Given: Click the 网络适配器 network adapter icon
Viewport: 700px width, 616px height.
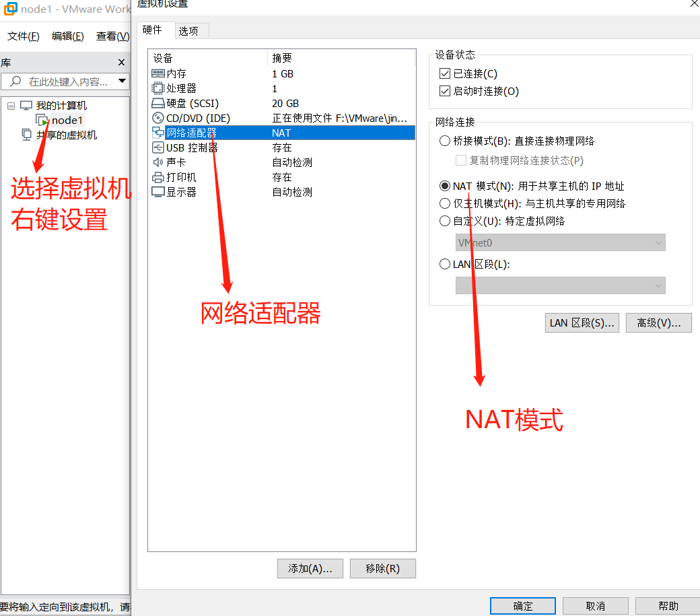Looking at the screenshot, I should click(157, 133).
